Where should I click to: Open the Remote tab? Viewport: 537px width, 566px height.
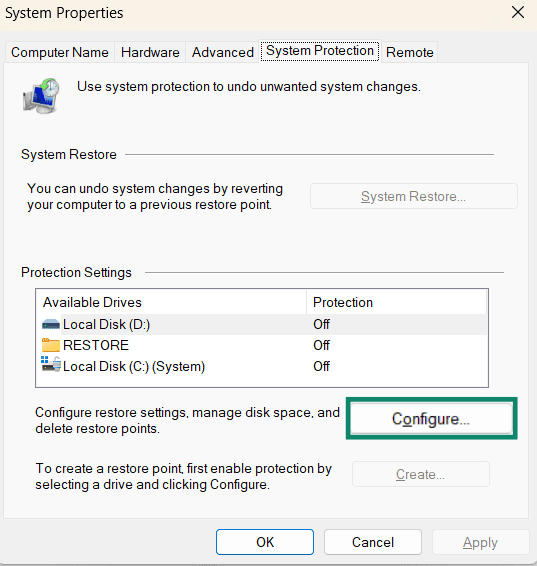pyautogui.click(x=410, y=52)
